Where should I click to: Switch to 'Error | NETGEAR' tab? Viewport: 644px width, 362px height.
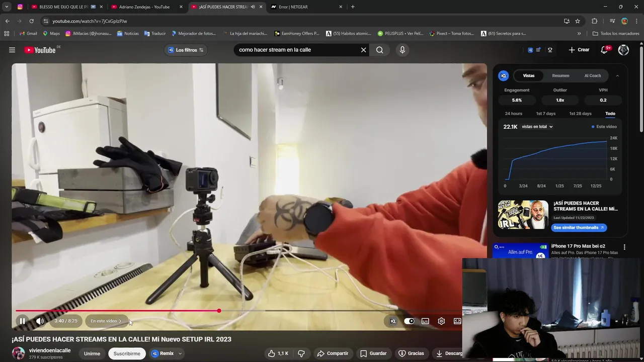click(x=306, y=7)
